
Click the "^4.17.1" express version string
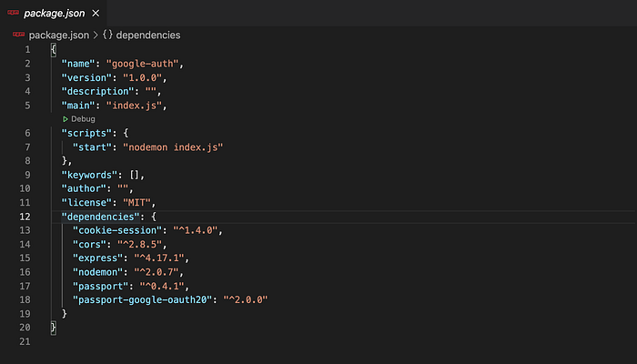click(169, 258)
